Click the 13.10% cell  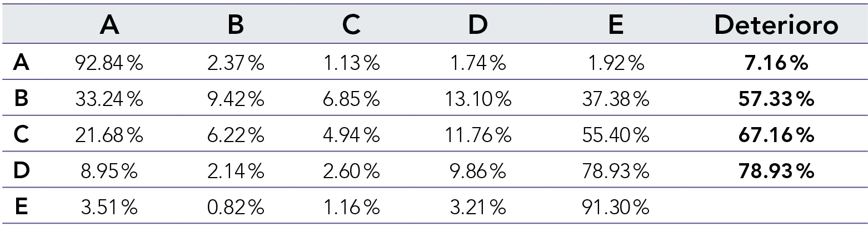click(x=477, y=100)
